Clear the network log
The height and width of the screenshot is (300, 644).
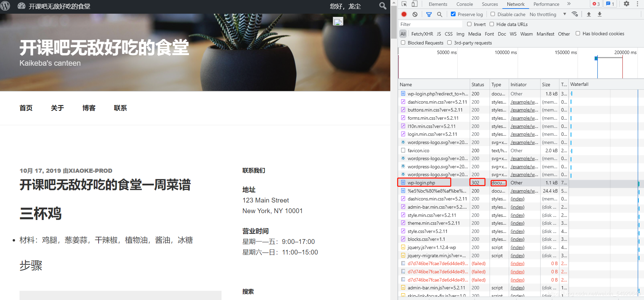pyautogui.click(x=415, y=14)
